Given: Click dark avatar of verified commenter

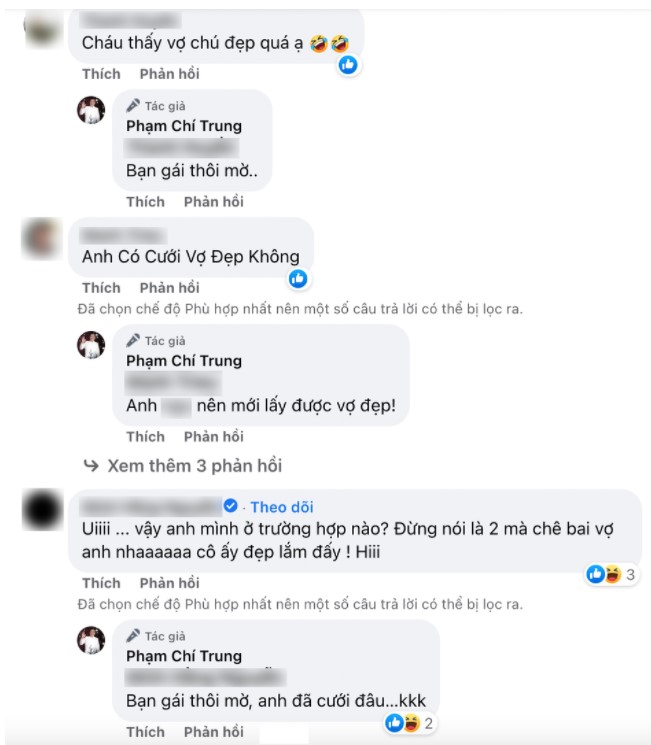Looking at the screenshot, I should (x=42, y=509).
